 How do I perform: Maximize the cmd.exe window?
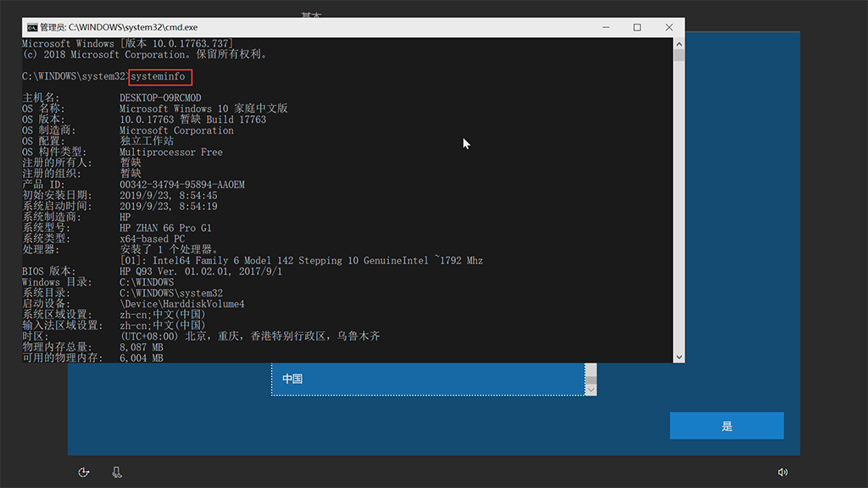point(637,27)
